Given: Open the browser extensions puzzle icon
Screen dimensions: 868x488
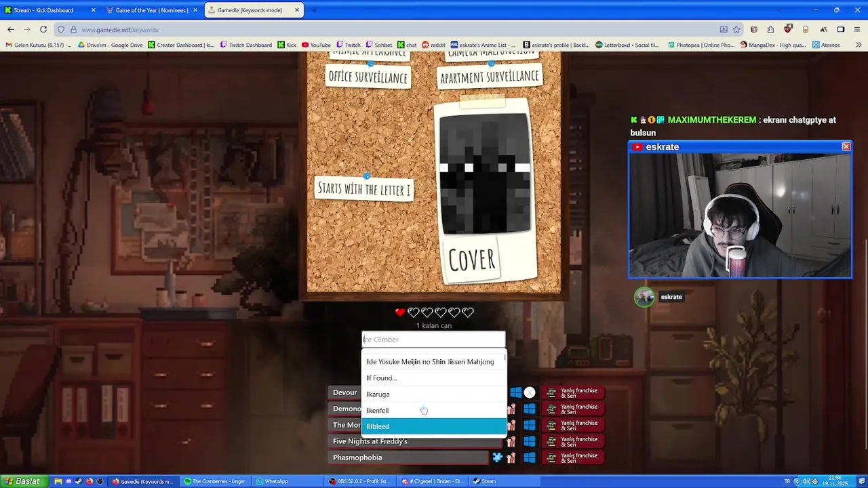Looking at the screenshot, I should (x=770, y=29).
